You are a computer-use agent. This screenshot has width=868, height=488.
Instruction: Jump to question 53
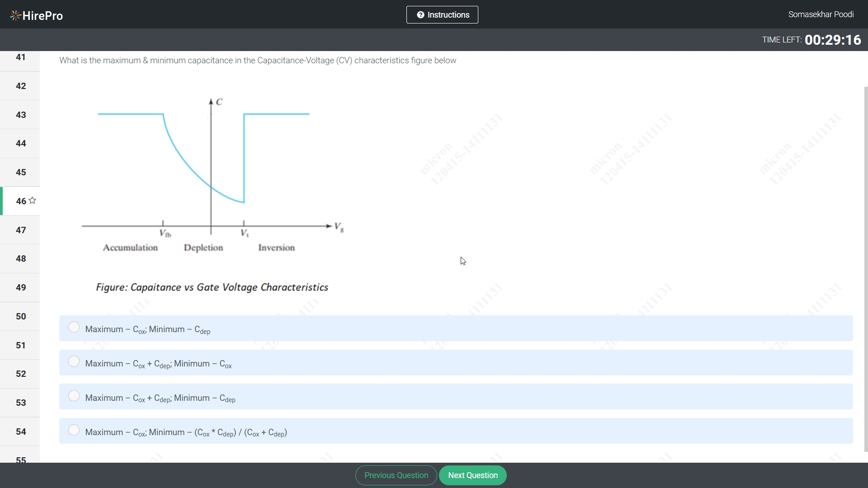click(20, 403)
